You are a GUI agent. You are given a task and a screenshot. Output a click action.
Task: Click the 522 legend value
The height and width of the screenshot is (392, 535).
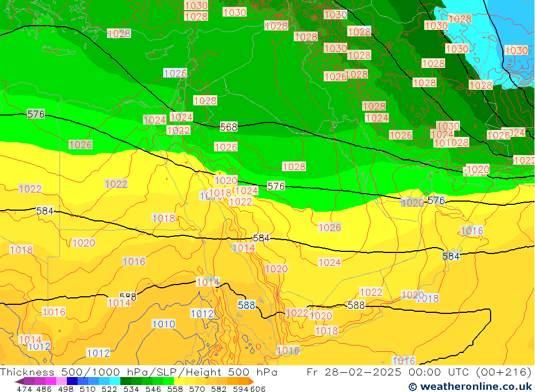coord(109,389)
